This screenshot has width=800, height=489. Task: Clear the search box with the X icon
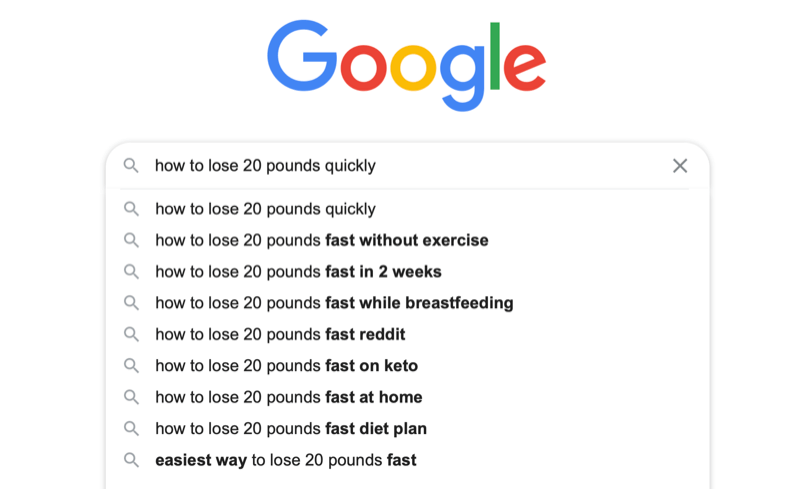(680, 166)
